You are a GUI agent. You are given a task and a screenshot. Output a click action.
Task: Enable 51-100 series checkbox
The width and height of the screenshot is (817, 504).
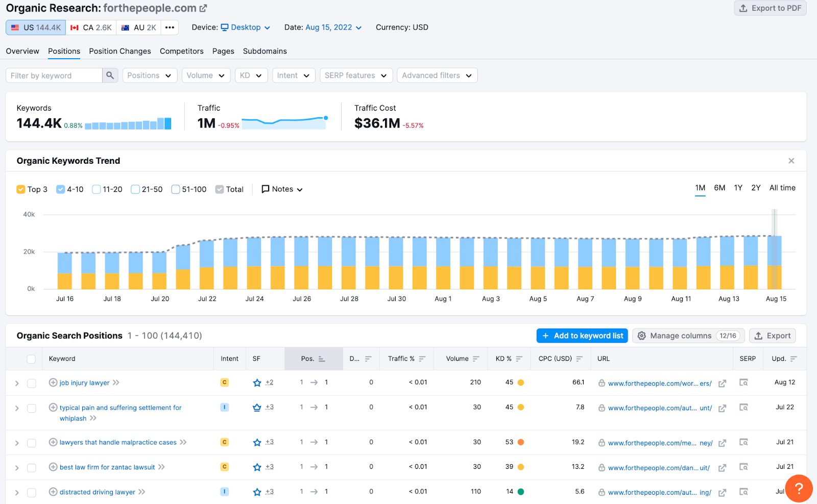click(176, 189)
